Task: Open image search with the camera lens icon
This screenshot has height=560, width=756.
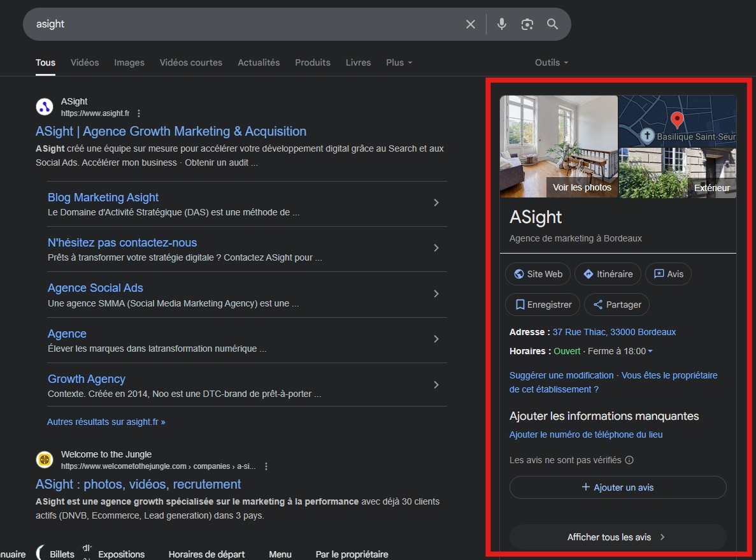Action: pyautogui.click(x=527, y=24)
